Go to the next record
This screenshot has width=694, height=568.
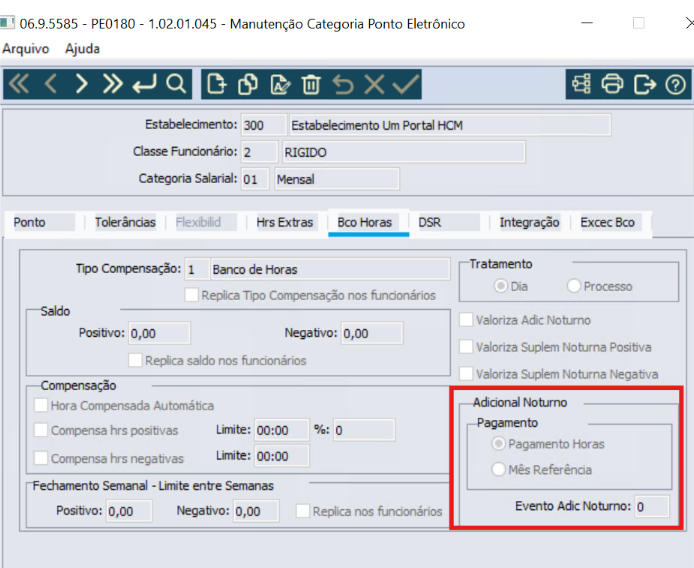[x=81, y=84]
